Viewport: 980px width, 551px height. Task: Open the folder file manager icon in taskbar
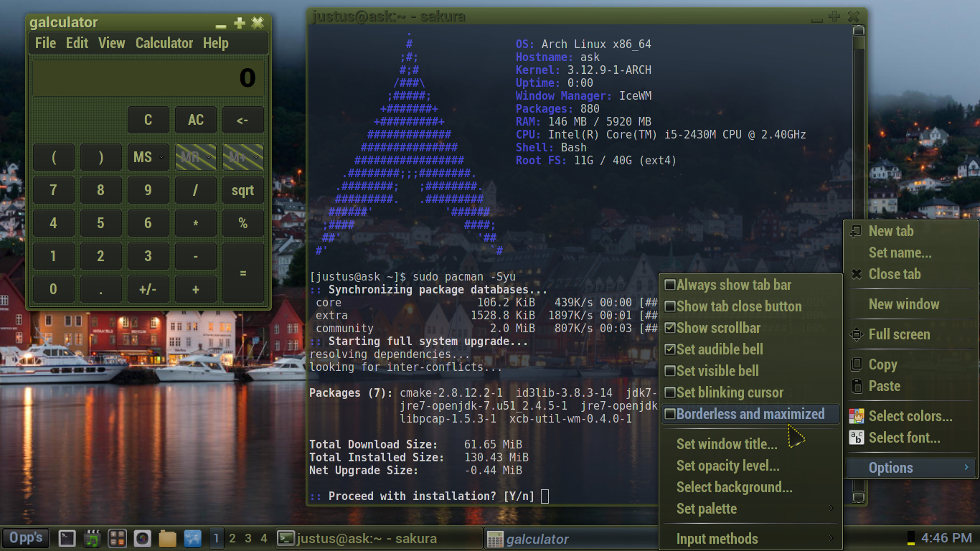pos(167,538)
